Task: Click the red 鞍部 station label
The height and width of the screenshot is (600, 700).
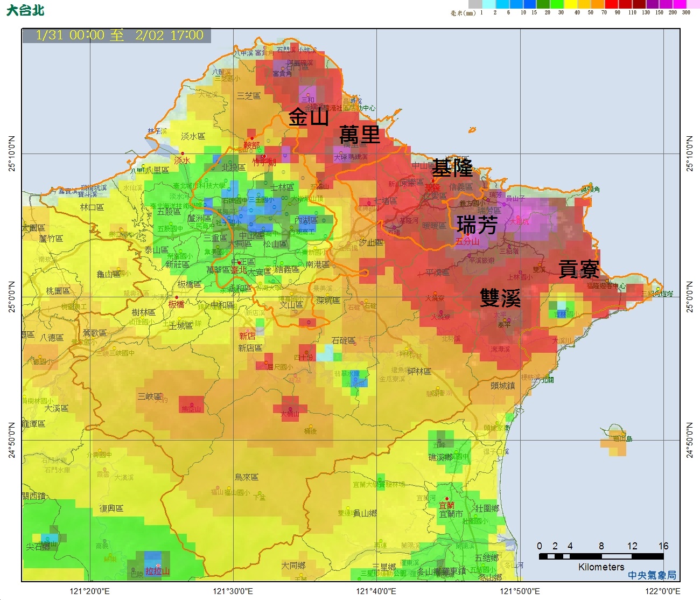Action: 251,145
